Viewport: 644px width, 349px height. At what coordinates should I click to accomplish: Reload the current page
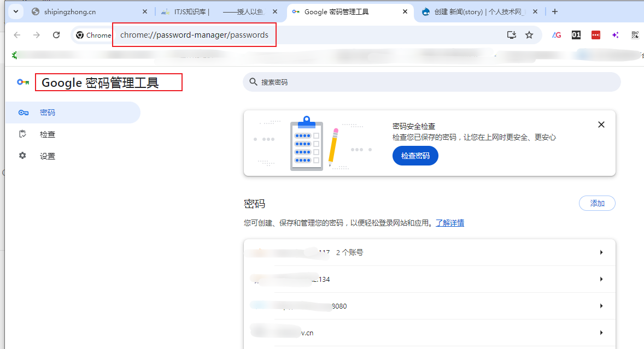point(56,35)
